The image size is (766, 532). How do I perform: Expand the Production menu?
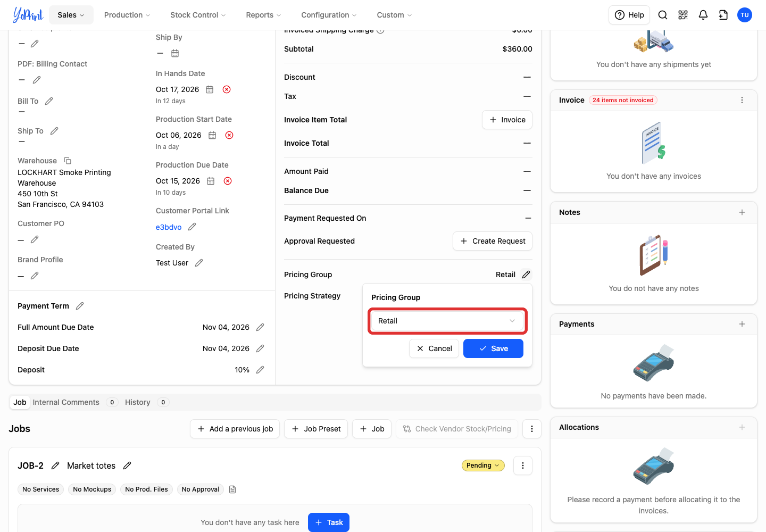coord(127,15)
